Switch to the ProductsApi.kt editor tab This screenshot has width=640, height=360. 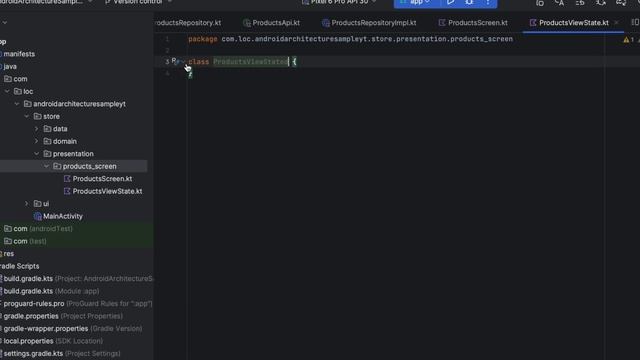click(271, 23)
